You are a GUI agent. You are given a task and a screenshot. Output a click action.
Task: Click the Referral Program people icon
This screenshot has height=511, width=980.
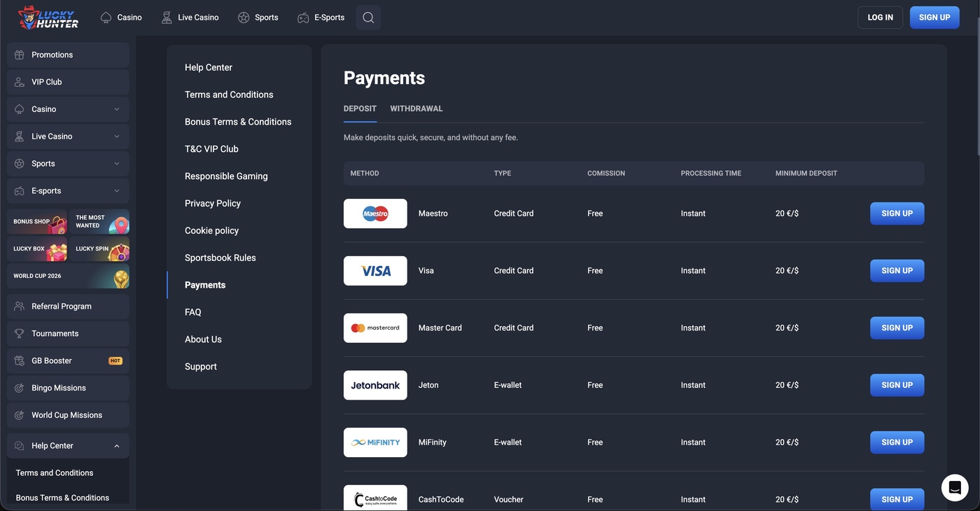pyautogui.click(x=20, y=307)
